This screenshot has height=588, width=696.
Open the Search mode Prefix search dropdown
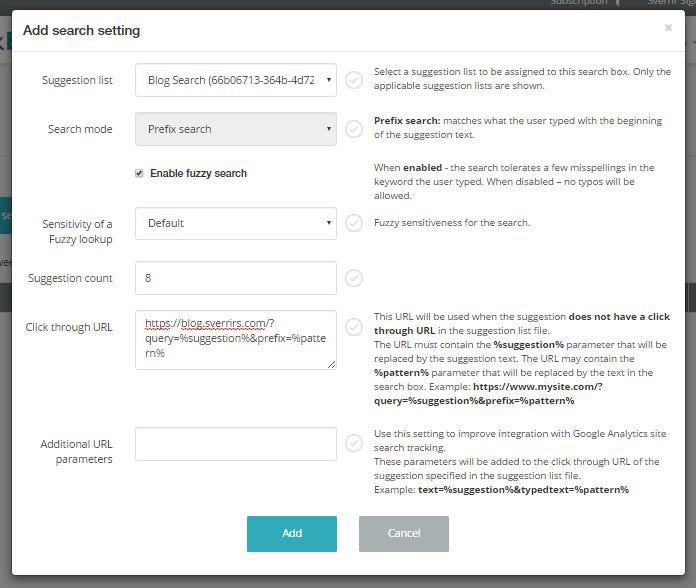(x=236, y=129)
